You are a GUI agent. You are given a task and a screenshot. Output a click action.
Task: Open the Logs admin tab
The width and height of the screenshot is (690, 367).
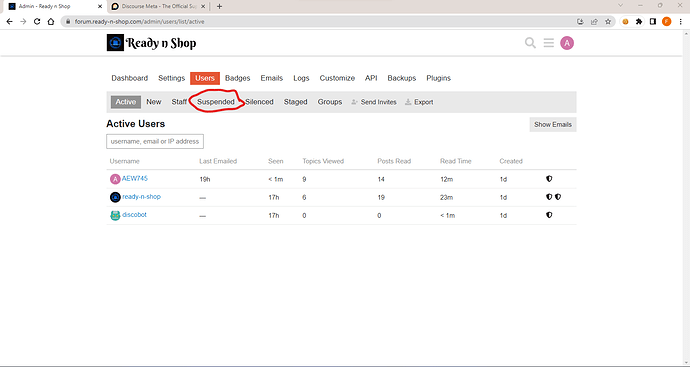[x=301, y=78]
